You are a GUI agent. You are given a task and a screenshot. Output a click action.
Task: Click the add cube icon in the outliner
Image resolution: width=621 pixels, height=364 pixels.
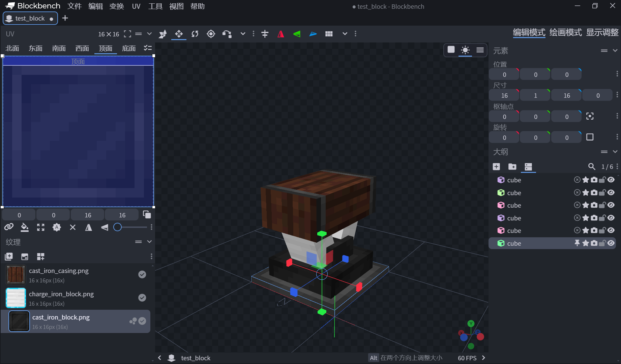point(496,166)
